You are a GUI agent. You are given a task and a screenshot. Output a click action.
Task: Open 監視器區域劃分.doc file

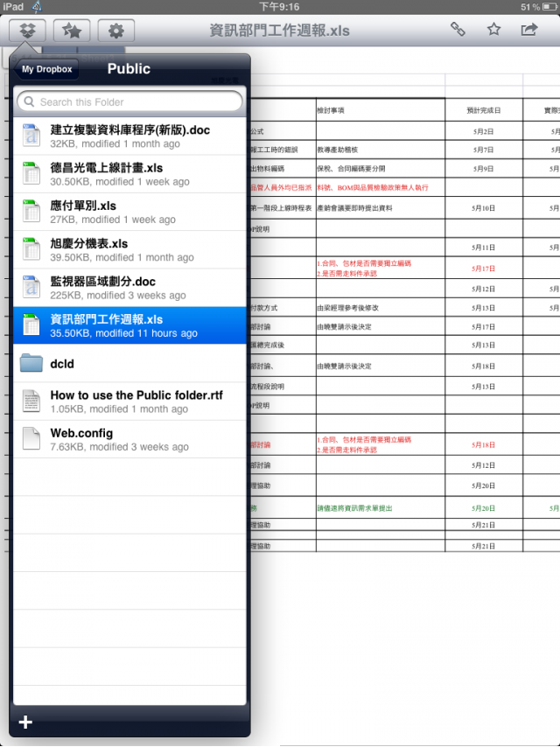click(129, 288)
